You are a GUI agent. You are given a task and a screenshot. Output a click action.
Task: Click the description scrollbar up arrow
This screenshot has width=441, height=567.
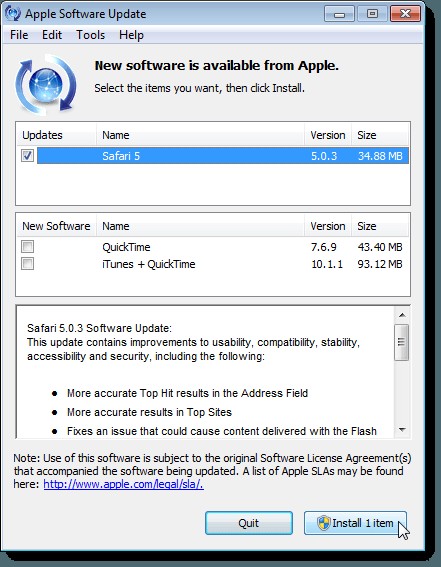pyautogui.click(x=402, y=315)
